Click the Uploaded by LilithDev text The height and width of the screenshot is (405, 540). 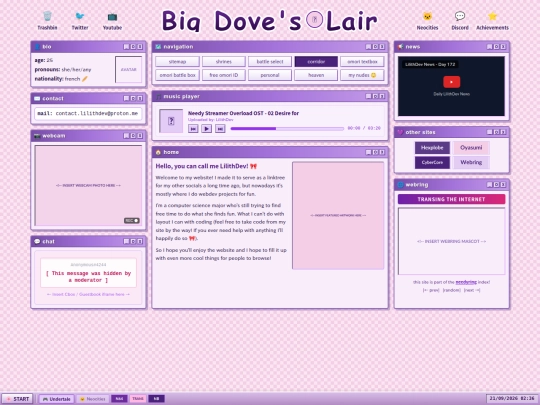click(210, 120)
